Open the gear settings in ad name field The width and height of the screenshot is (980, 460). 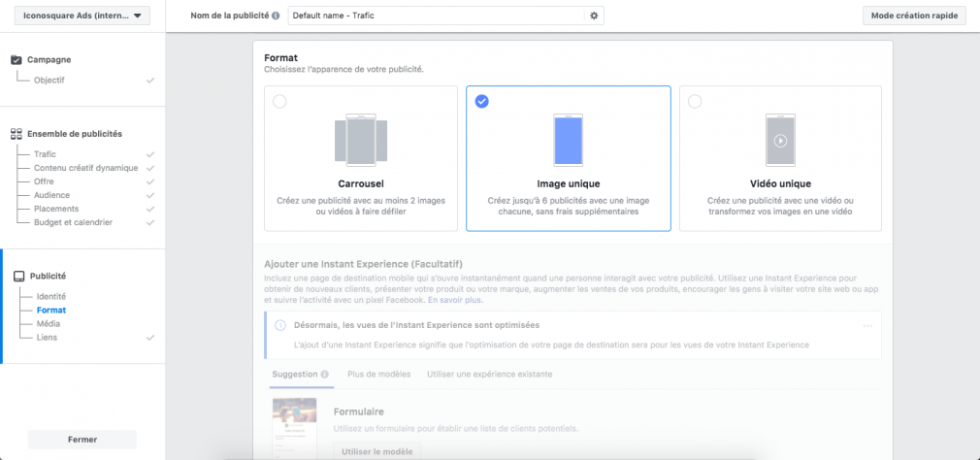pos(594,16)
